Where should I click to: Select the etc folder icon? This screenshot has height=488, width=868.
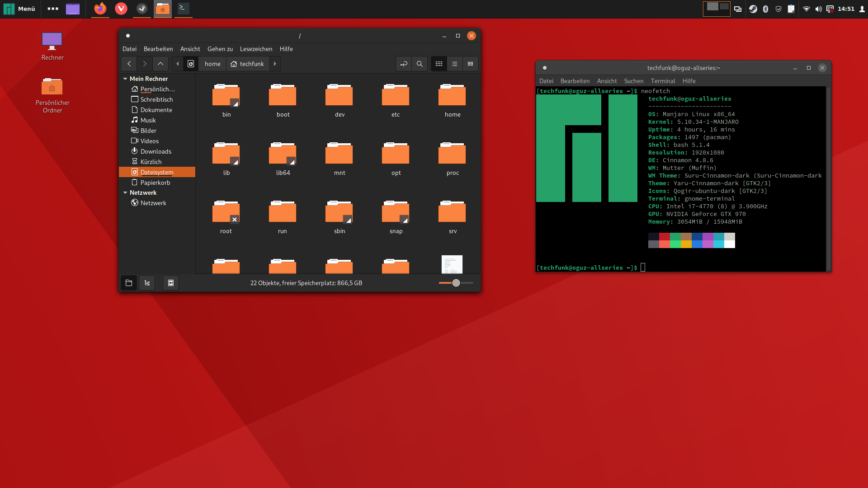pos(396,95)
